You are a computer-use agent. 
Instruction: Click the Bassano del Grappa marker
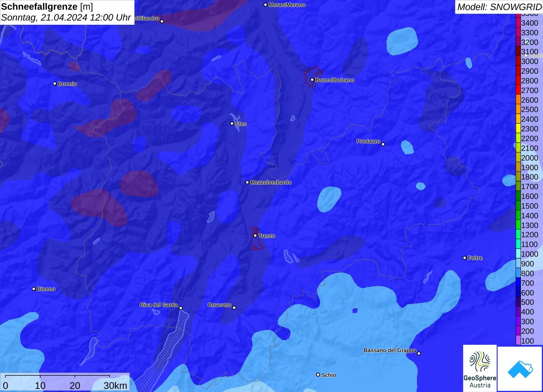[419, 353]
